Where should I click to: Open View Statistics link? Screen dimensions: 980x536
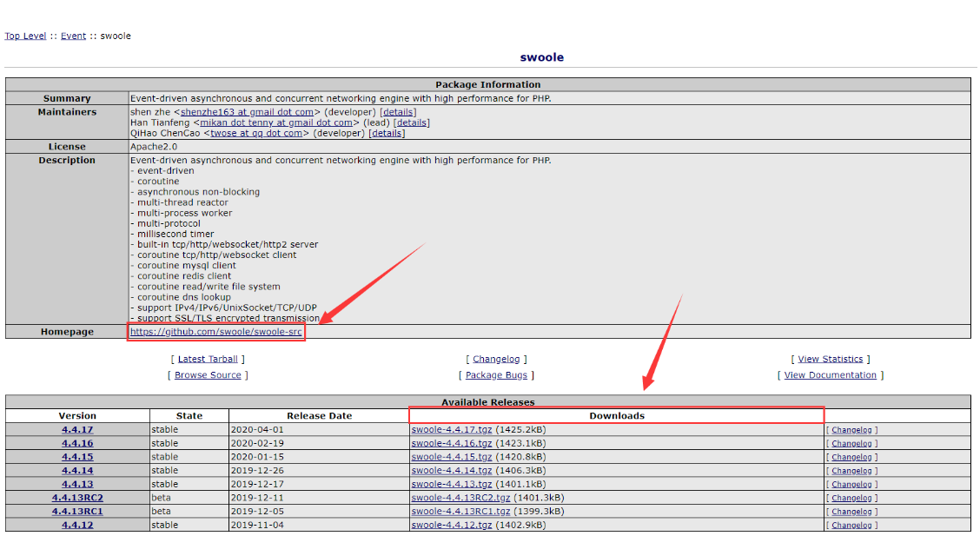(830, 359)
